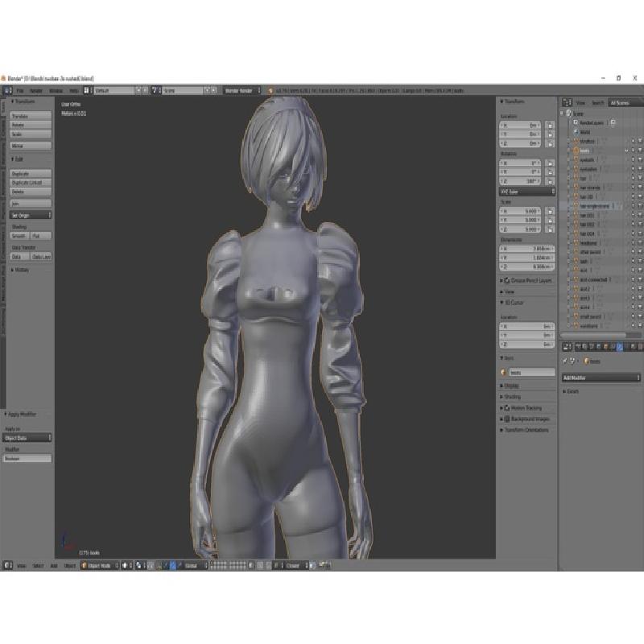The height and width of the screenshot is (644, 644).
Task: Open the Apply As Object Data dropdown
Action: [x=27, y=438]
